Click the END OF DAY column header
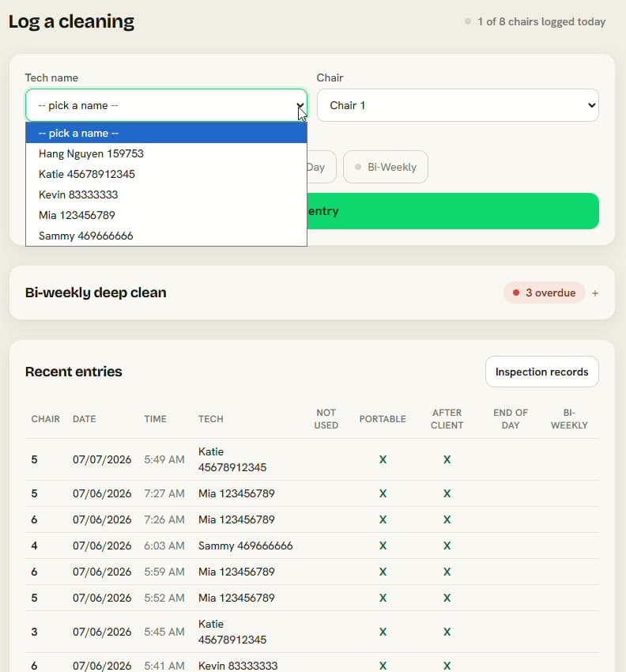626x672 pixels. coord(511,419)
